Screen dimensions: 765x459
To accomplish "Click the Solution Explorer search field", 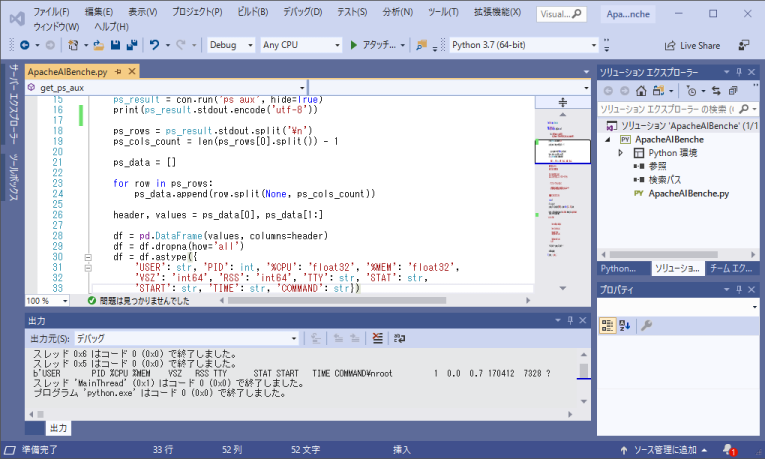I will 667,109.
